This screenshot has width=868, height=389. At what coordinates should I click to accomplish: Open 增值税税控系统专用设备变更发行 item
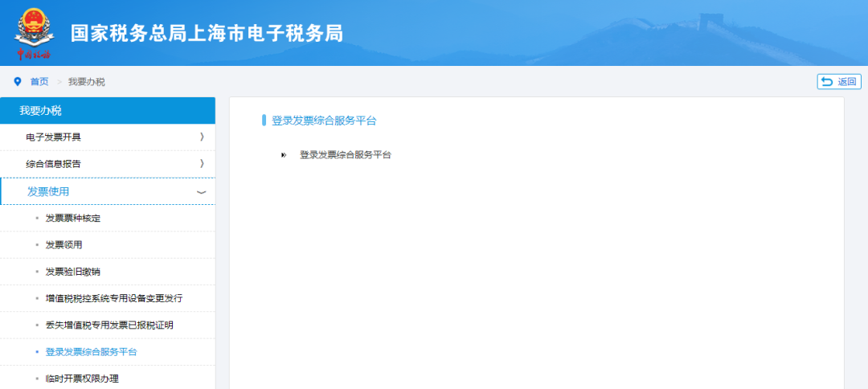point(114,298)
